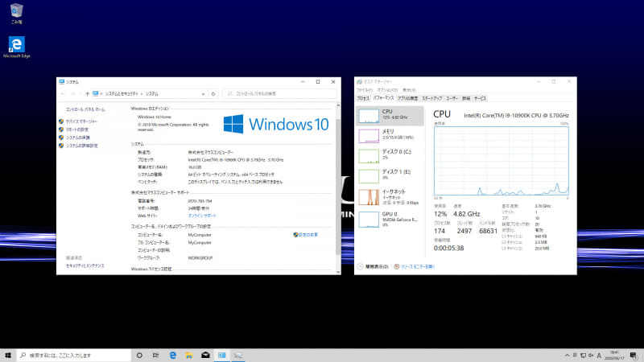Screen dimensions: 644x362
Task: Open the Recycle Bin desktop icon
Action: 16,14
